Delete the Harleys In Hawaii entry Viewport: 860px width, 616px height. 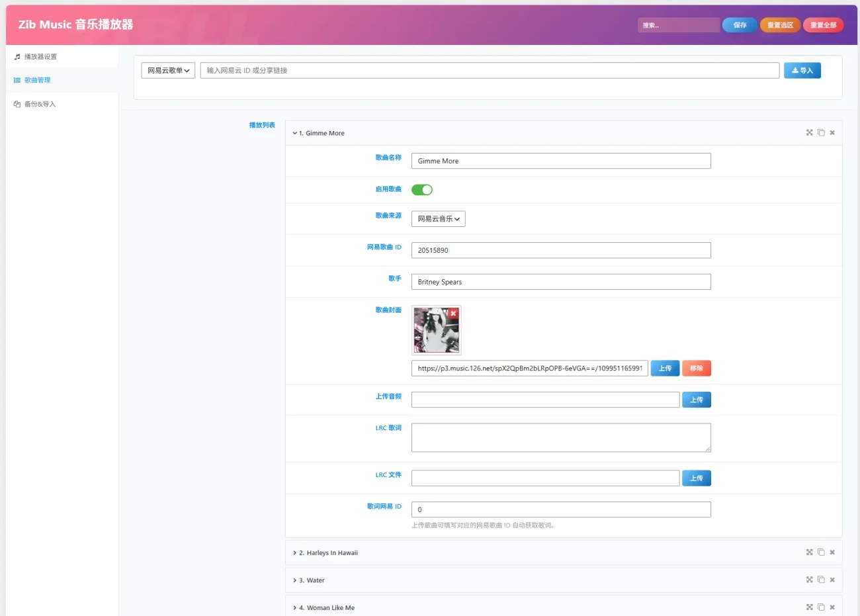[832, 552]
